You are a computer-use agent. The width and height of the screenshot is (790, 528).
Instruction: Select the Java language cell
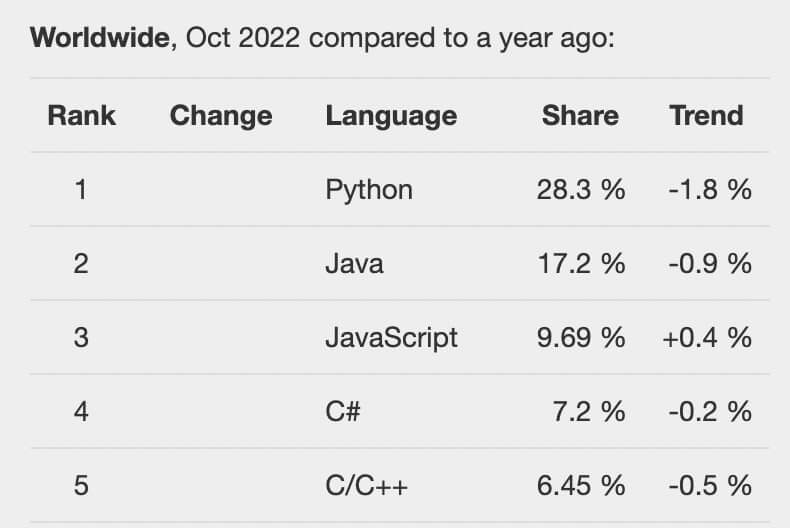(x=355, y=264)
